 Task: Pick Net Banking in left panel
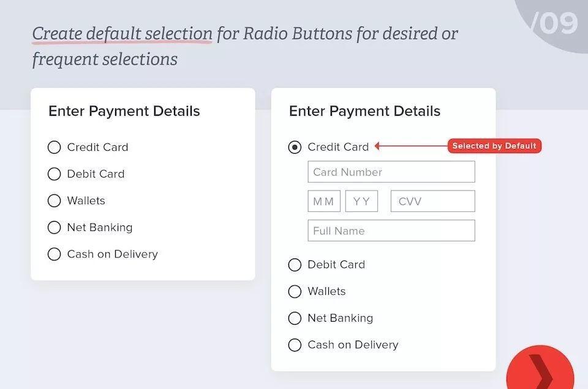[55, 227]
